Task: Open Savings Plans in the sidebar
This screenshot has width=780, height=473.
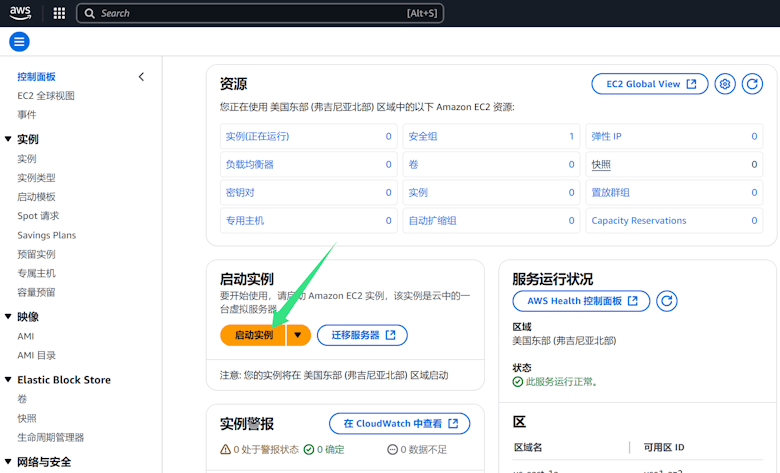Action: pos(46,235)
